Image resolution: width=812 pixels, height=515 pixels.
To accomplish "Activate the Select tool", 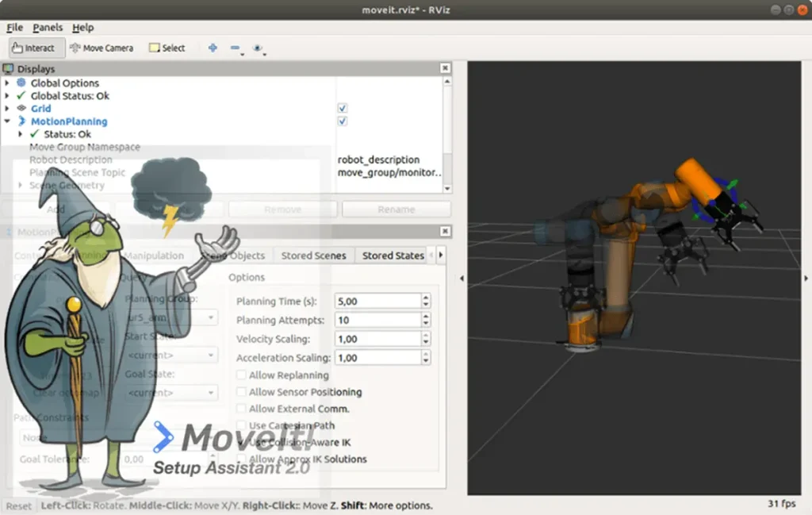I will click(x=167, y=48).
